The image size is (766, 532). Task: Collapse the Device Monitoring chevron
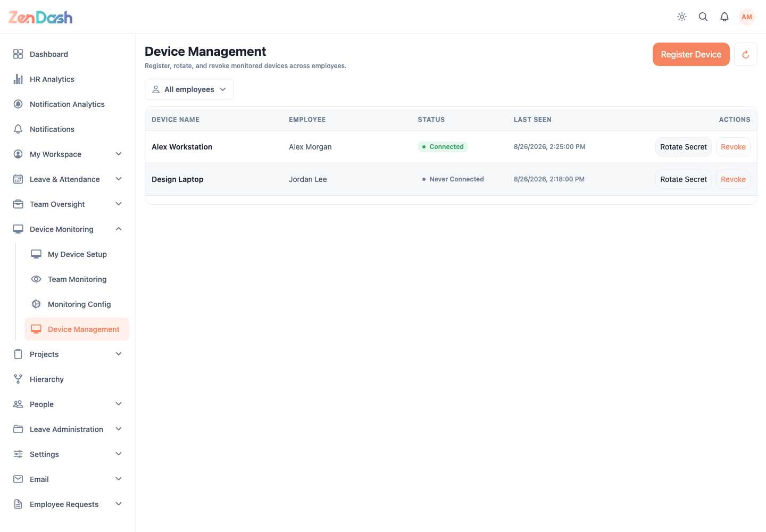point(119,229)
